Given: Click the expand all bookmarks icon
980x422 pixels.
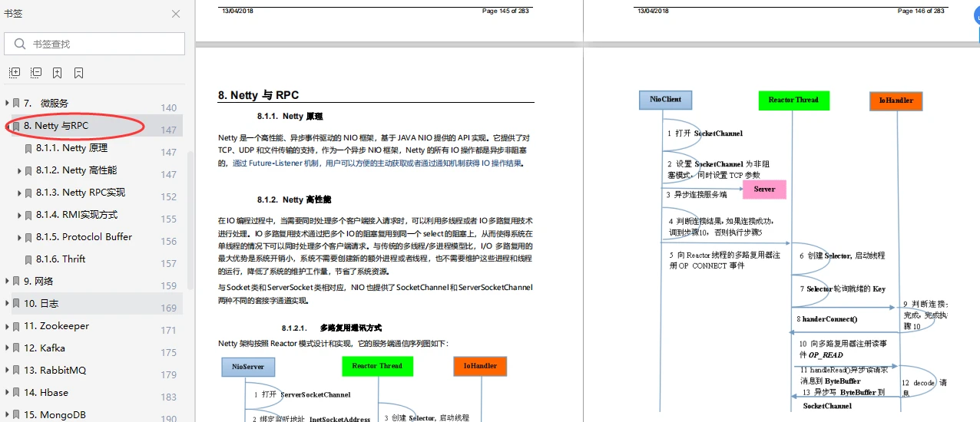Looking at the screenshot, I should click(15, 73).
